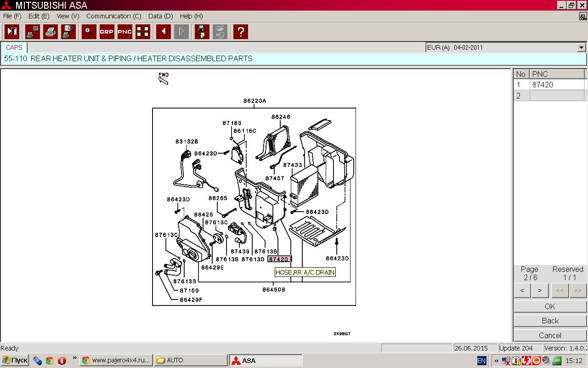
Task: Click the printer toolbar icon
Action: [x=51, y=32]
